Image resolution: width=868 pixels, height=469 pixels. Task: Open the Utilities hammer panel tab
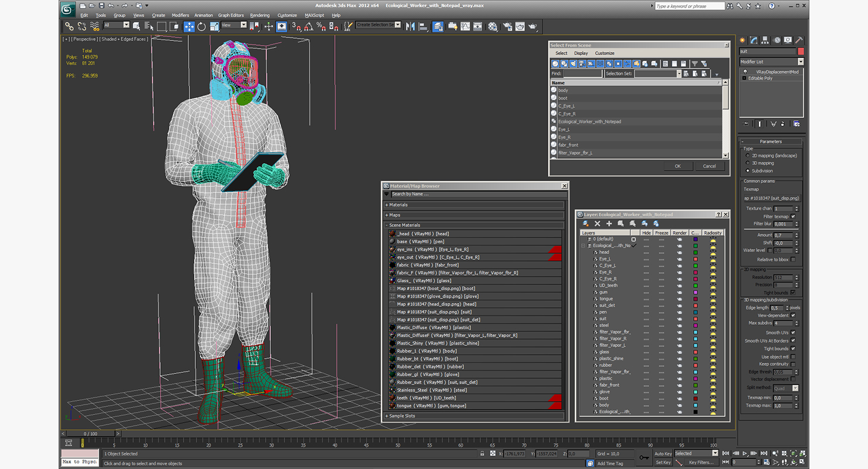click(x=798, y=40)
